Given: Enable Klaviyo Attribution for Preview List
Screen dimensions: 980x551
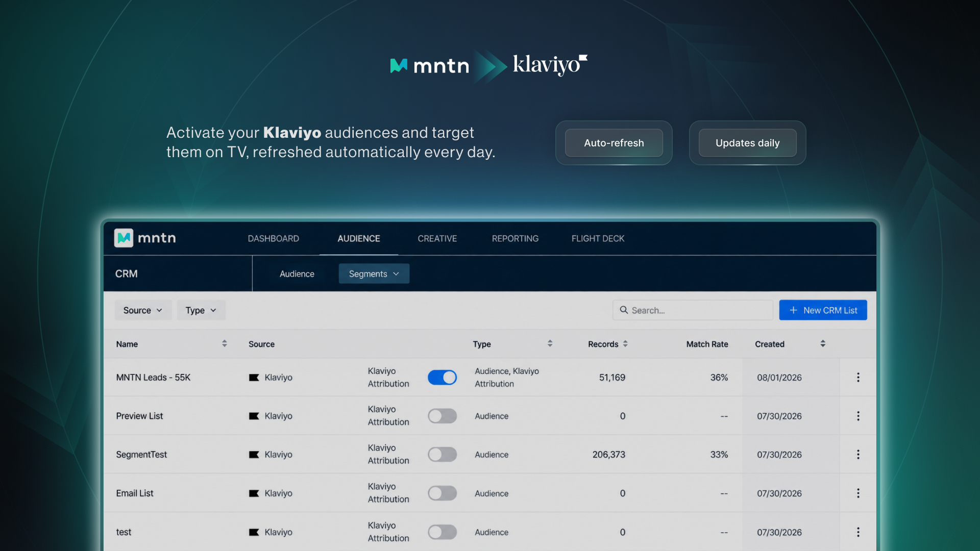Looking at the screenshot, I should [x=442, y=416].
